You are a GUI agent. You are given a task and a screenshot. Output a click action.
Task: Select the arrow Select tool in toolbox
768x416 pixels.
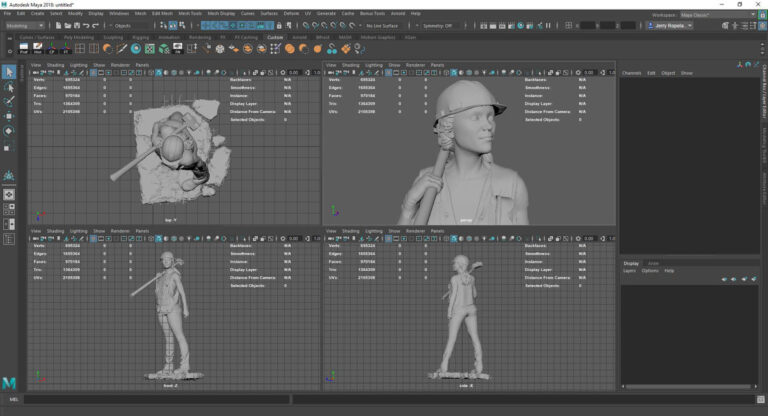(9, 72)
